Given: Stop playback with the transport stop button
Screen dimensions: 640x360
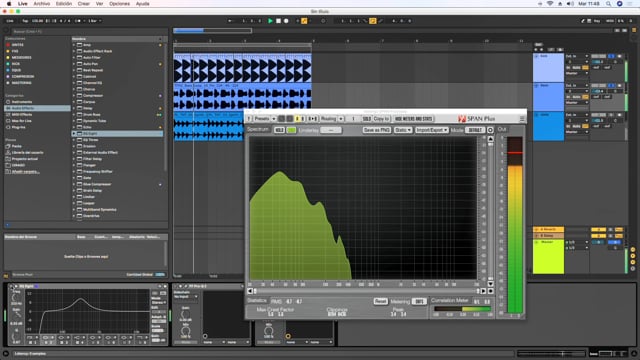Looking at the screenshot, I should [278, 21].
